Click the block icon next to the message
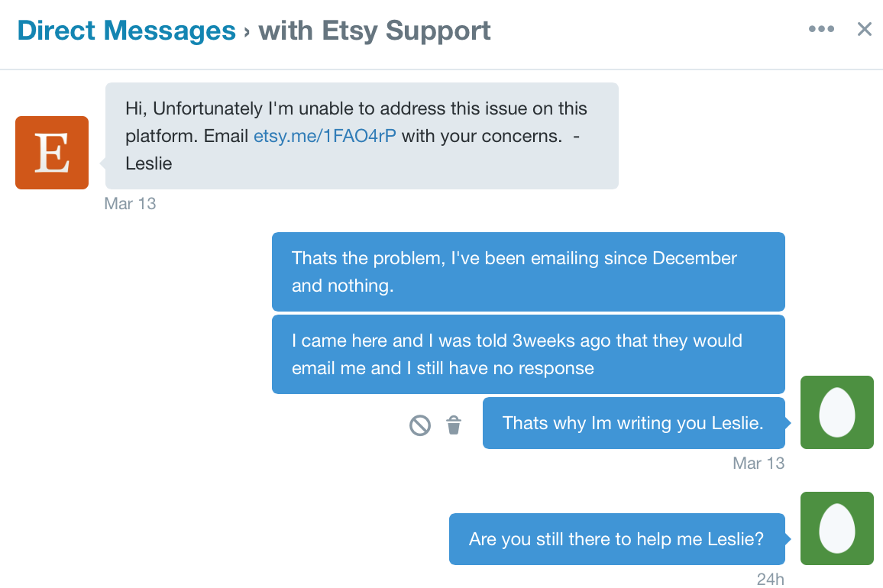The height and width of the screenshot is (588, 883). 418,426
